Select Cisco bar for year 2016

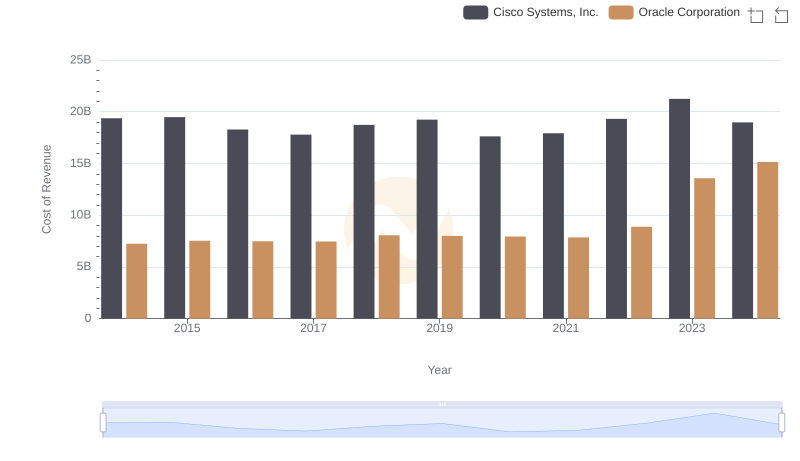pos(238,224)
